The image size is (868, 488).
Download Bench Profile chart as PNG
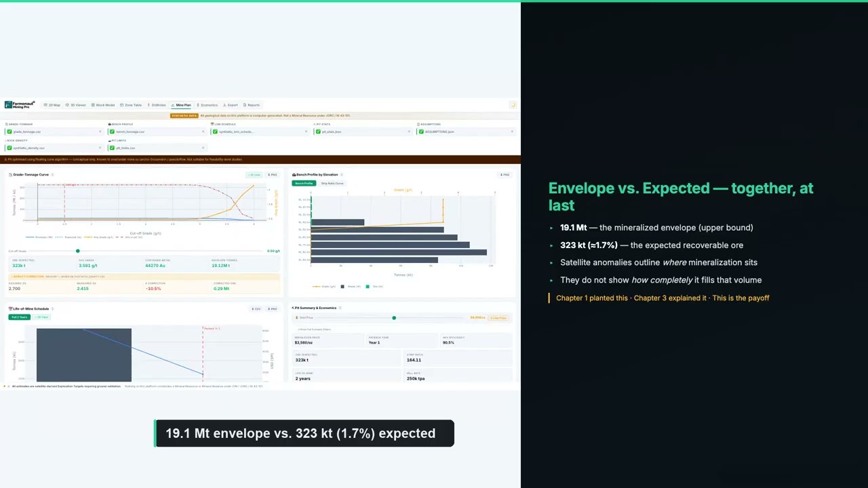pos(505,175)
